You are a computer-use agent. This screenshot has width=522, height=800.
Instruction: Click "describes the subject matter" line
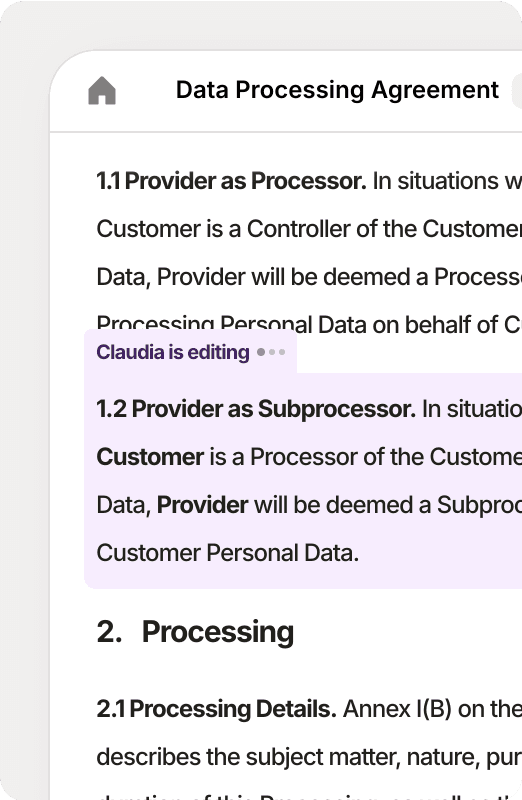309,757
